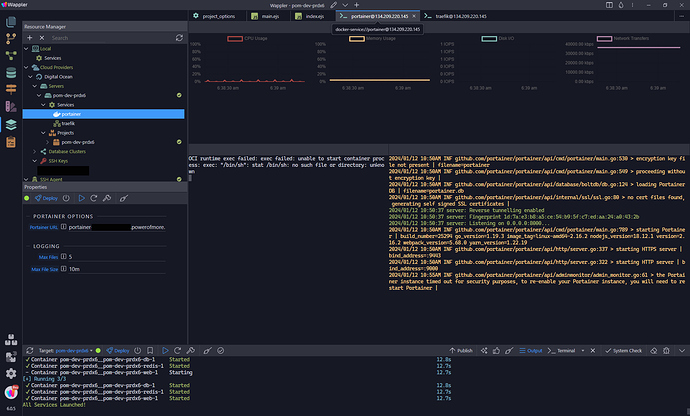
Task: Toggle the green status dot in Properties toolbar
Action: (x=27, y=198)
